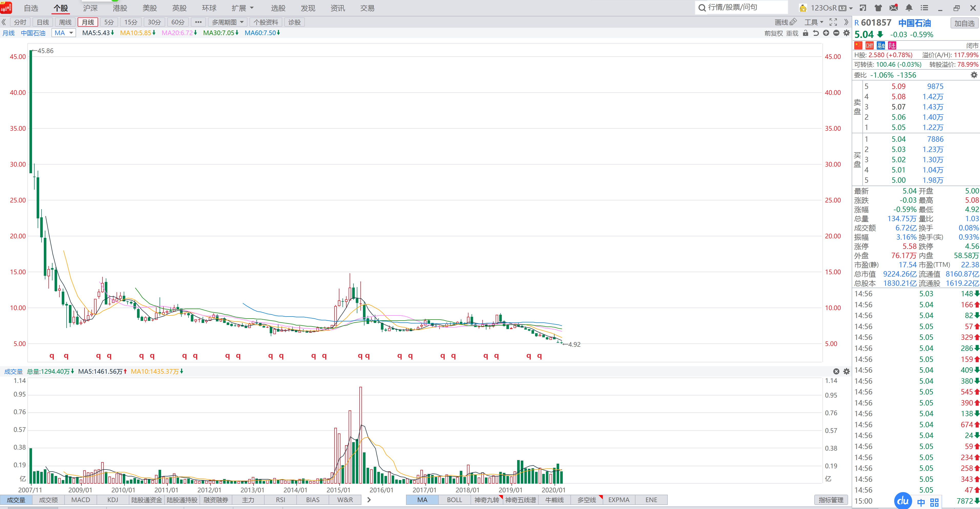This screenshot has height=509, width=980.
Task: Switch chart period to 15分
Action: (131, 22)
